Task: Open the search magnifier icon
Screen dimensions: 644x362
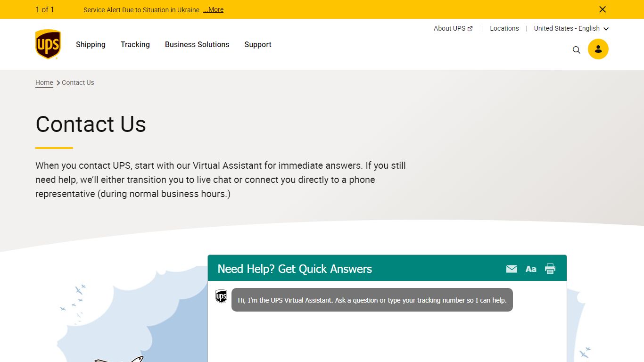Action: click(576, 49)
